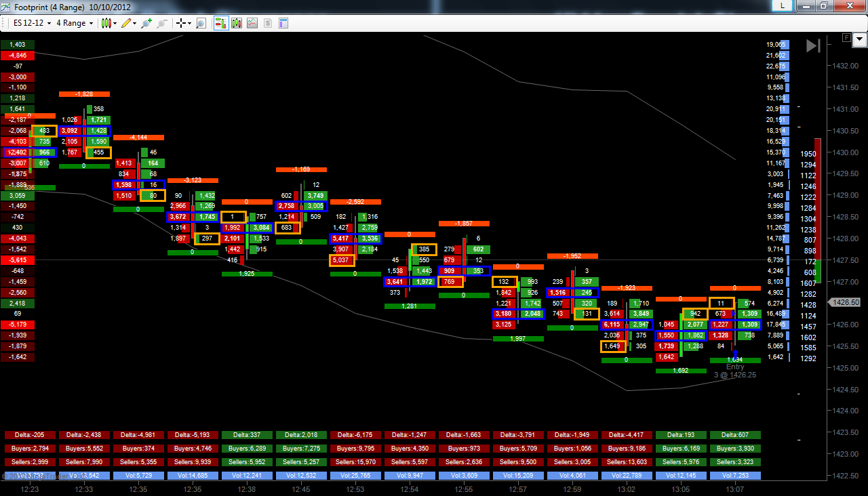This screenshot has width=868, height=496.
Task: Expand the drawing tools dropdown arrow
Action: (135, 23)
